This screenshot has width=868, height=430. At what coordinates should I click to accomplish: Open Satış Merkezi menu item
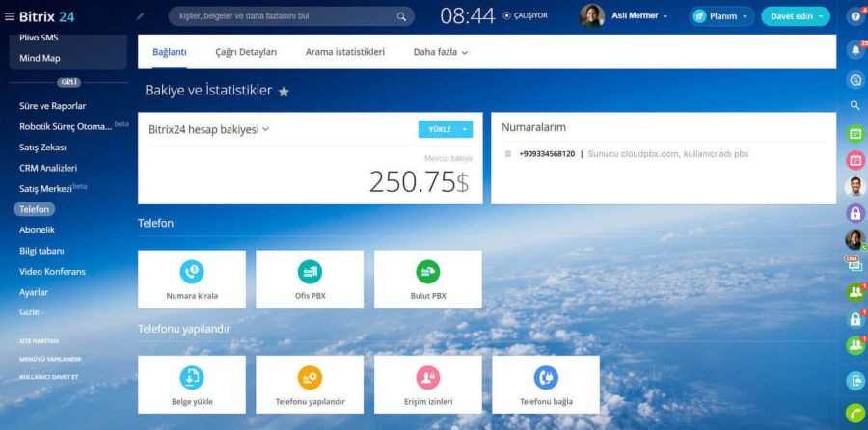coord(45,189)
